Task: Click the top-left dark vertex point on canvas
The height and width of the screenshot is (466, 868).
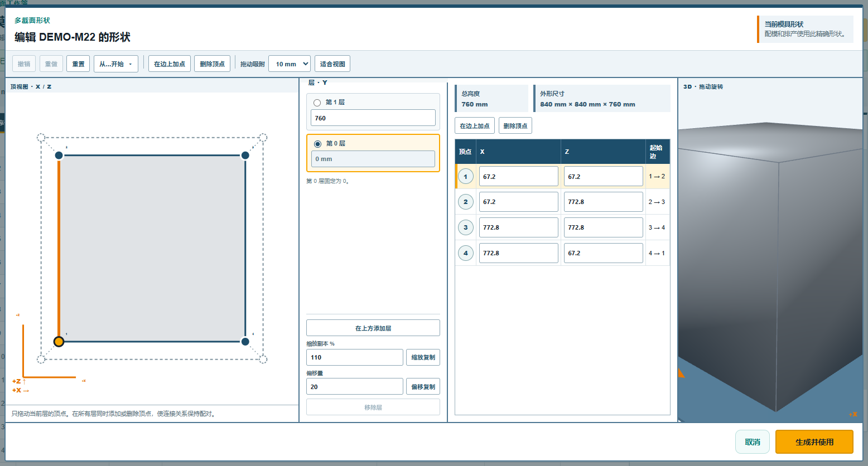Action: click(59, 155)
